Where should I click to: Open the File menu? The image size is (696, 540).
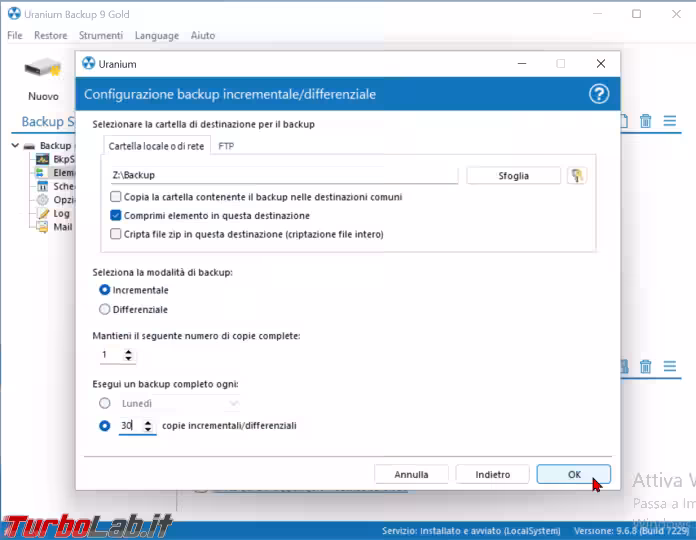(x=15, y=35)
